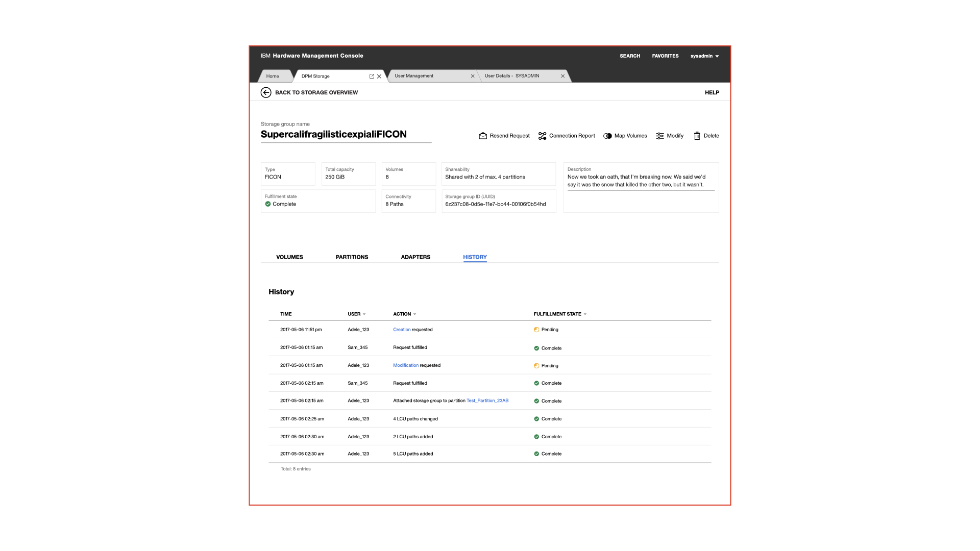Click the Modify pencil-settings icon
The height and width of the screenshot is (551, 980).
tap(659, 136)
